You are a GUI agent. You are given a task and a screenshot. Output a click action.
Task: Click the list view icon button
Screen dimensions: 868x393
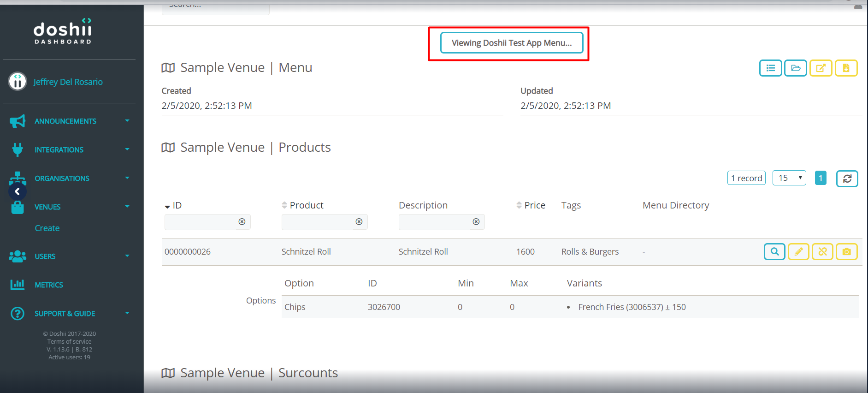pos(770,68)
